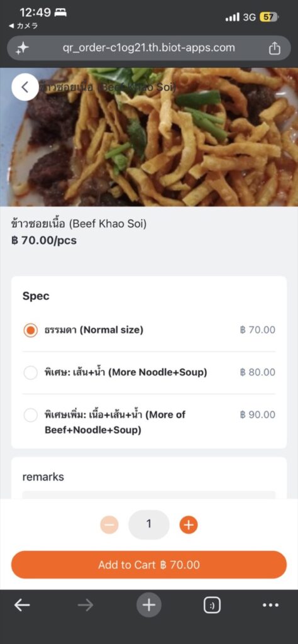Add to Cart ฿ 70.00
298x644 pixels.
coord(149,565)
